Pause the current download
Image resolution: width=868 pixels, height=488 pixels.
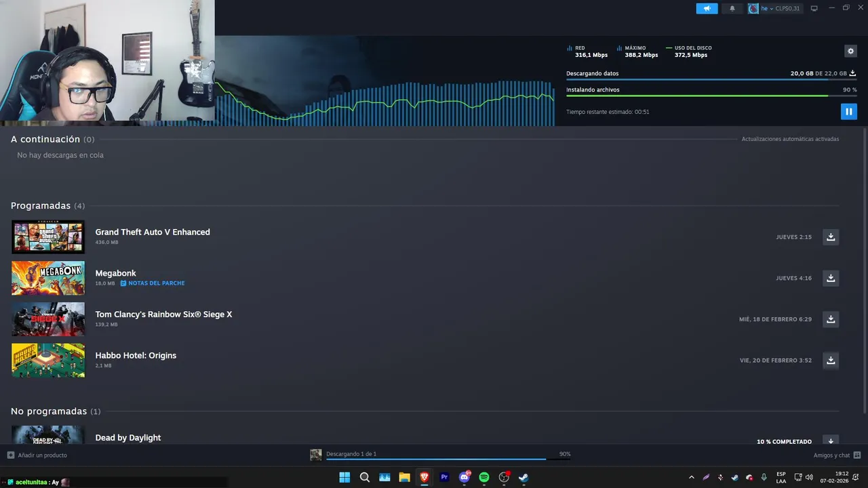tap(848, 111)
